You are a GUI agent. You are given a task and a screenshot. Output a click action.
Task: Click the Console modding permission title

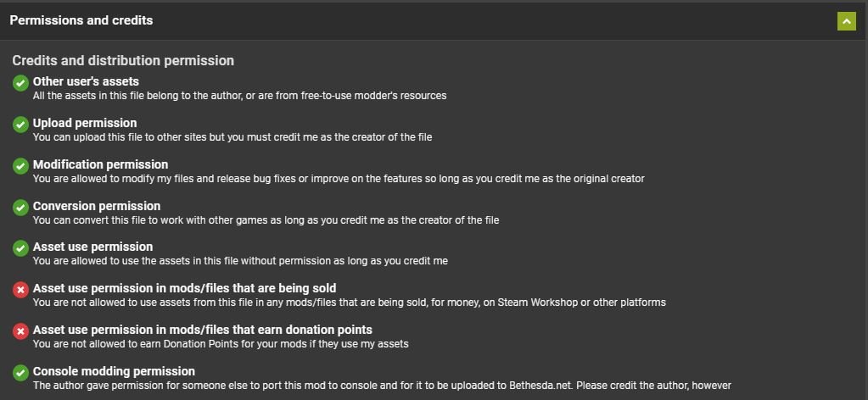[114, 371]
